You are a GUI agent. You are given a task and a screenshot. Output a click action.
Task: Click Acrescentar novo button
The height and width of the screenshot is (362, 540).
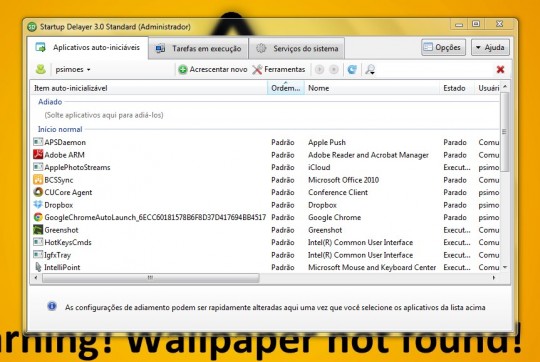(213, 70)
